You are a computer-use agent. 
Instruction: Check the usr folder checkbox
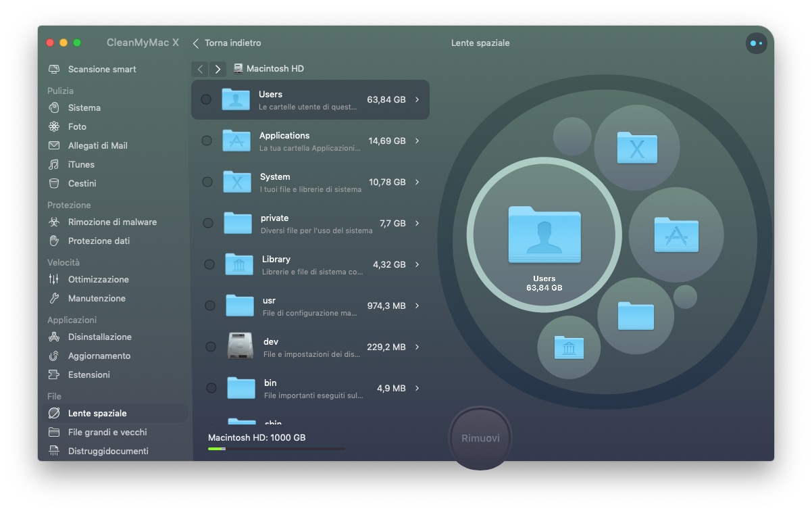[210, 306]
